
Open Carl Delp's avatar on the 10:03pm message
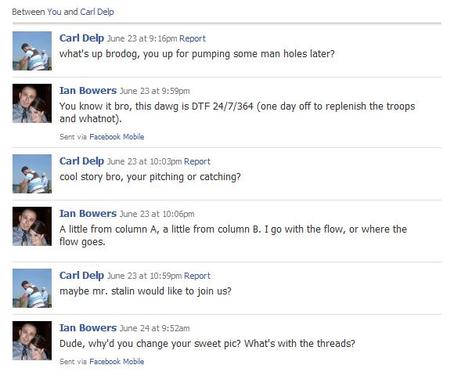(32, 174)
